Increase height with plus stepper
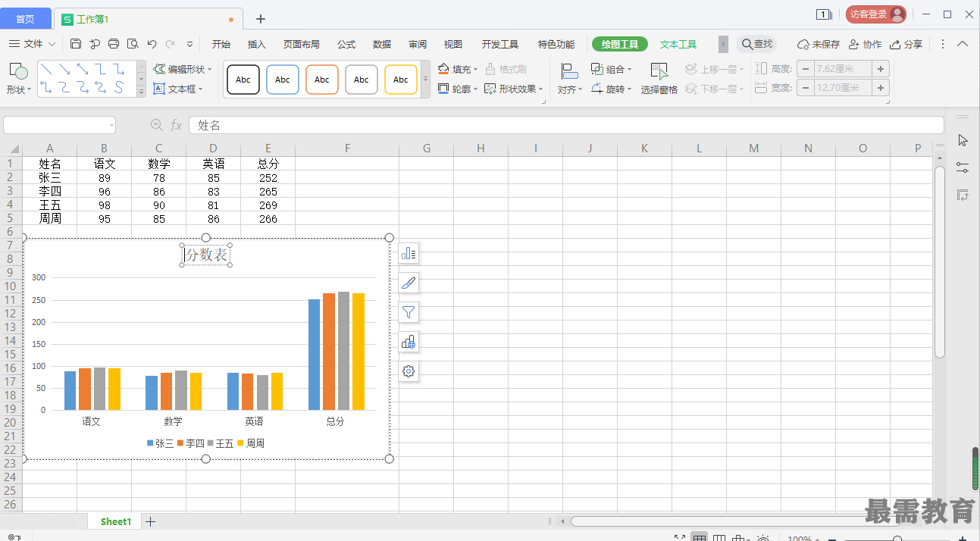The width and height of the screenshot is (980, 541). pyautogui.click(x=881, y=69)
